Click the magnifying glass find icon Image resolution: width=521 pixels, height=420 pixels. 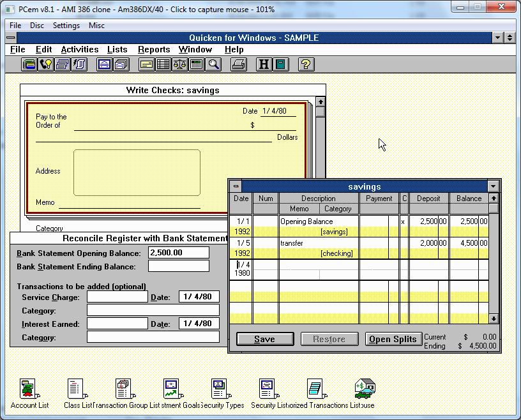[x=213, y=64]
